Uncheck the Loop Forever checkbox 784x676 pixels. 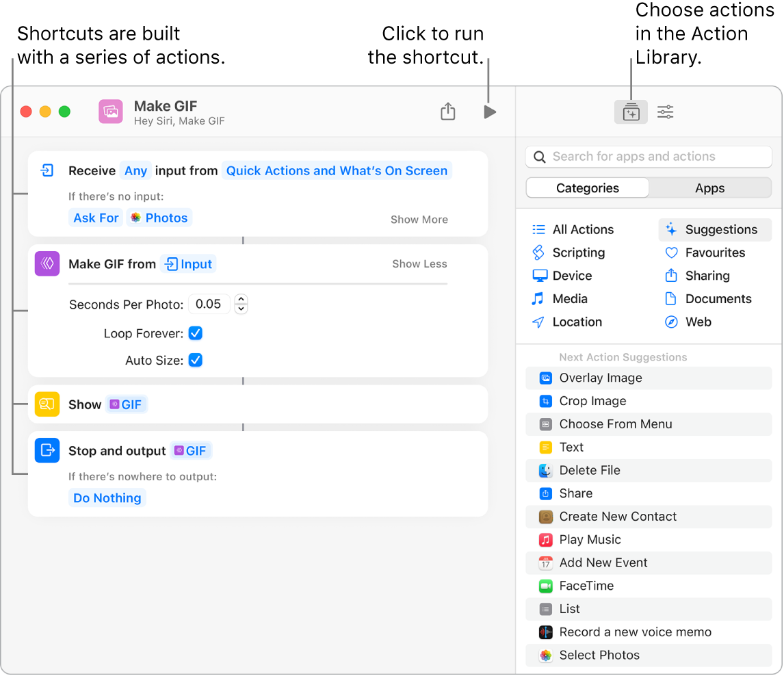[x=195, y=333]
